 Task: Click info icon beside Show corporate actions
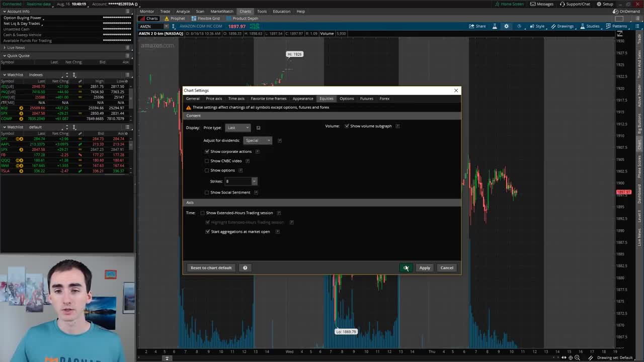[x=257, y=151]
